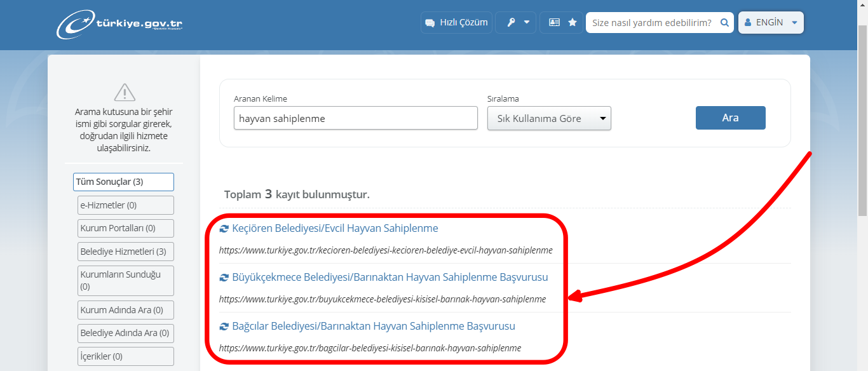Open the Sıralama dropdown
This screenshot has height=371, width=868.
tap(548, 118)
